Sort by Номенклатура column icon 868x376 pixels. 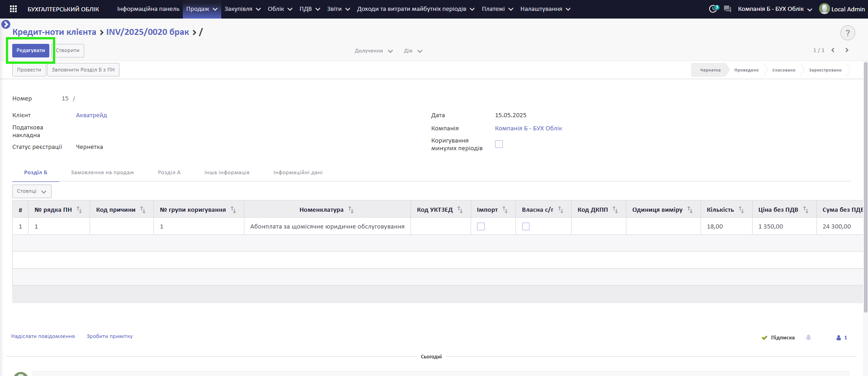coord(351,209)
